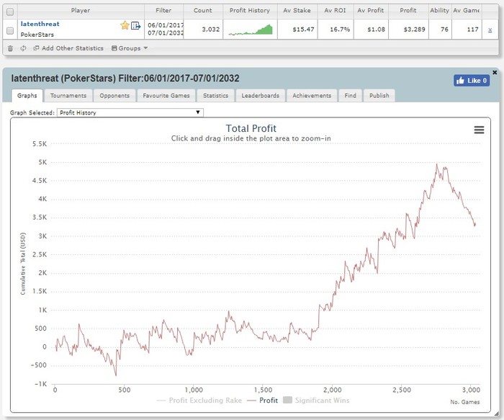
Task: Click the Cumulative Total (USD) axis label
Action: pos(22,264)
